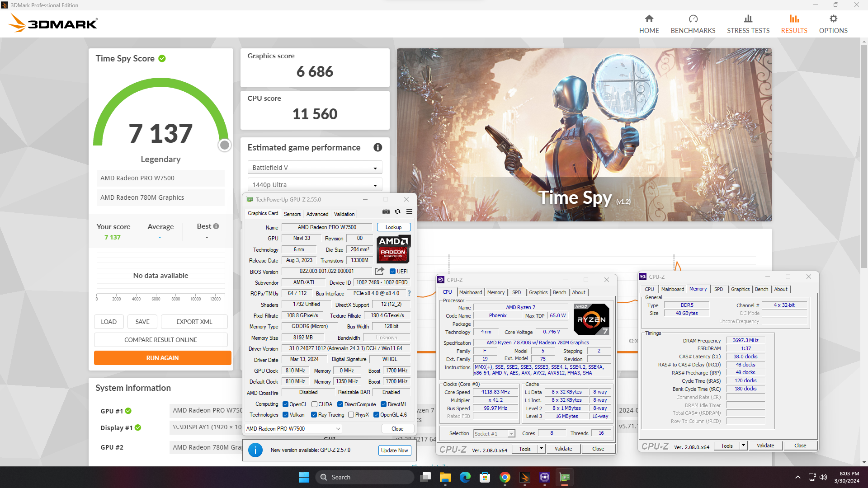This screenshot has width=868, height=488.
Task: Launch Microsoft Edge from the taskbar
Action: tap(465, 477)
